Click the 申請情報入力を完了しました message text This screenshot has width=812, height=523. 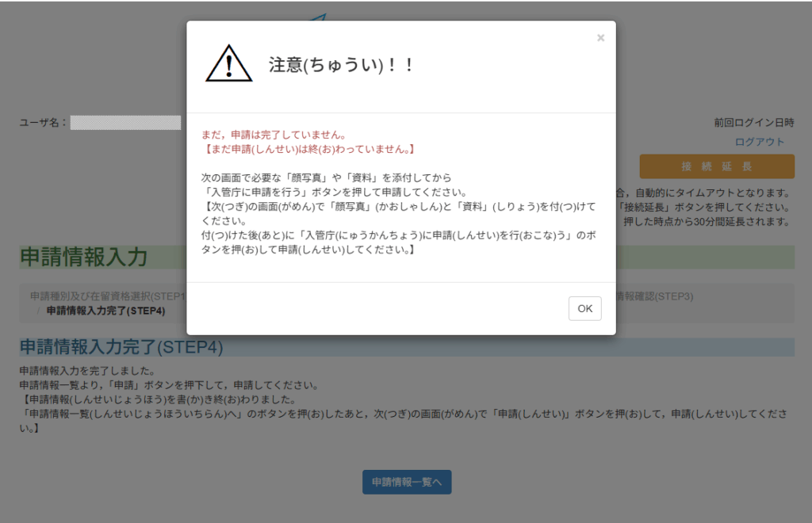(x=87, y=371)
